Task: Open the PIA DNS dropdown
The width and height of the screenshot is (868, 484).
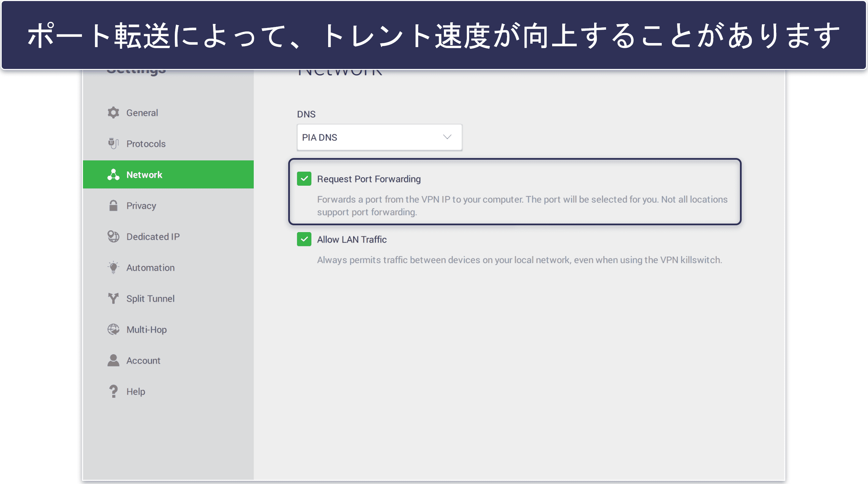Action: coord(379,137)
